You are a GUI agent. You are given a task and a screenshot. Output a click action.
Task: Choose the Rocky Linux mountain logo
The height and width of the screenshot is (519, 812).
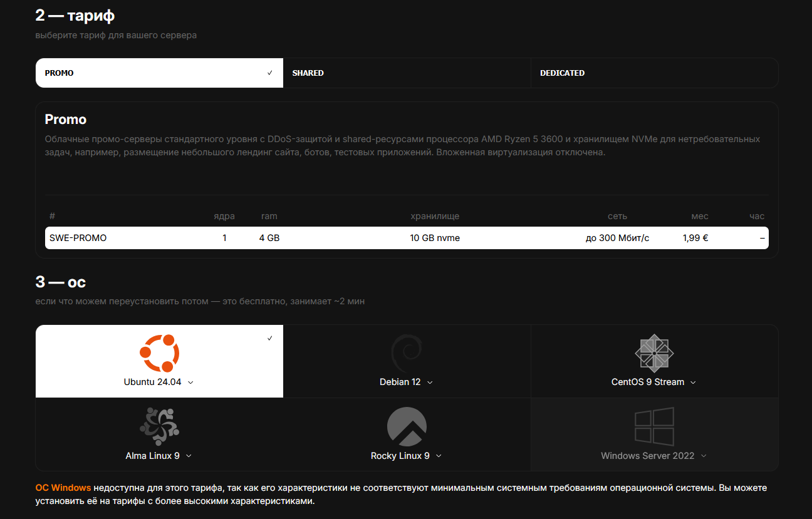coord(406,426)
